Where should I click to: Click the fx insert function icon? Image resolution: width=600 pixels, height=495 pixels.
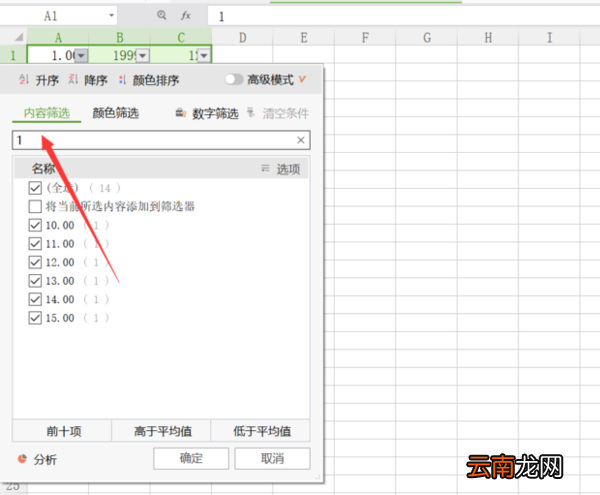(x=186, y=15)
